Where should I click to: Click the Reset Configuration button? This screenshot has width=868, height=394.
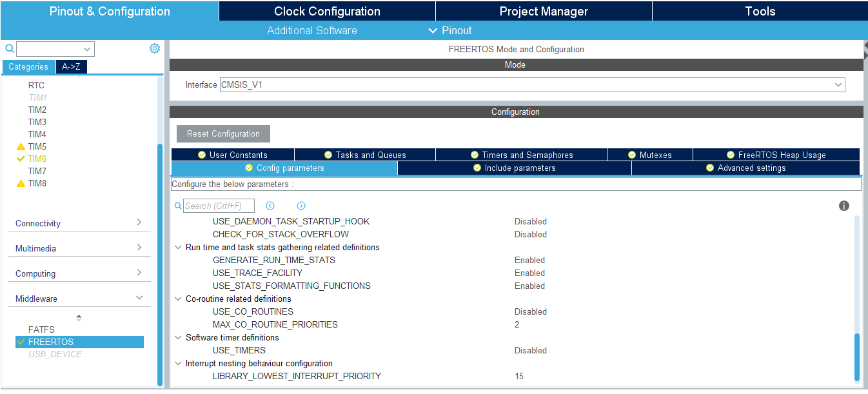(223, 133)
